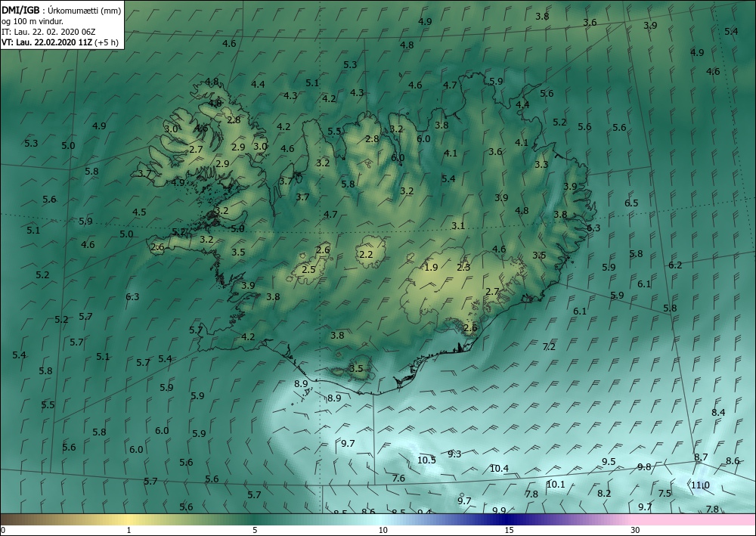Viewport: 756px width, 536px height.
Task: Click the 2.2 value inside the ice cap outline
Action: coord(367,254)
